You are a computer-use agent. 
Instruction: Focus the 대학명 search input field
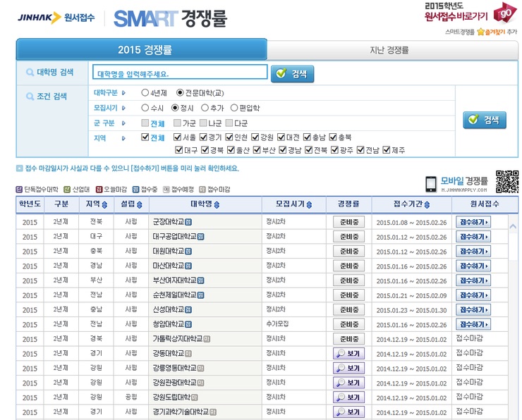[180, 73]
